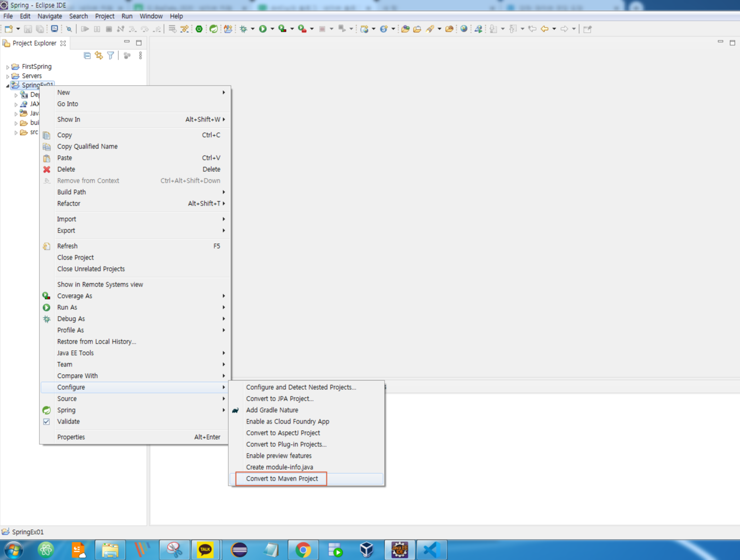Open the File menu
This screenshot has width=740, height=560.
pos(8,16)
